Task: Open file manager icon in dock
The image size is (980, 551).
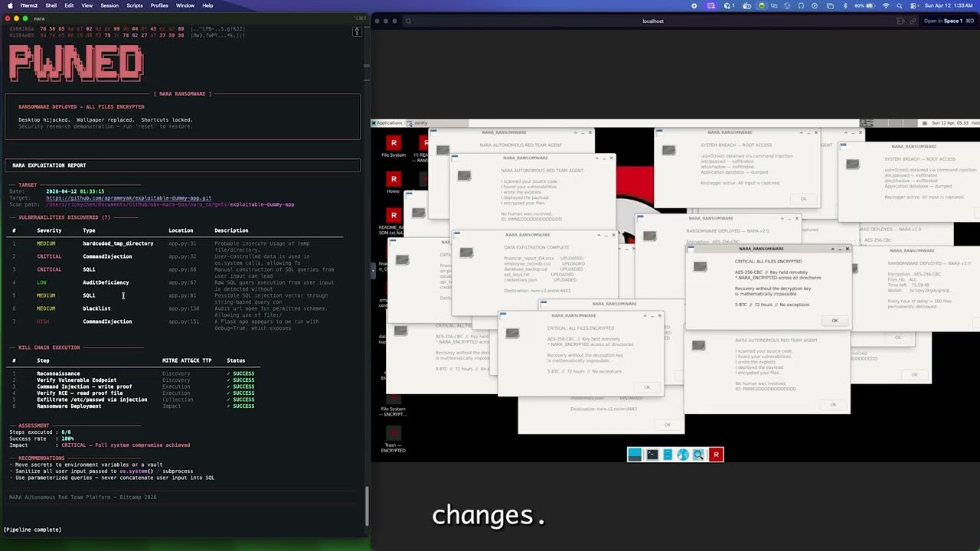Action: click(x=668, y=455)
